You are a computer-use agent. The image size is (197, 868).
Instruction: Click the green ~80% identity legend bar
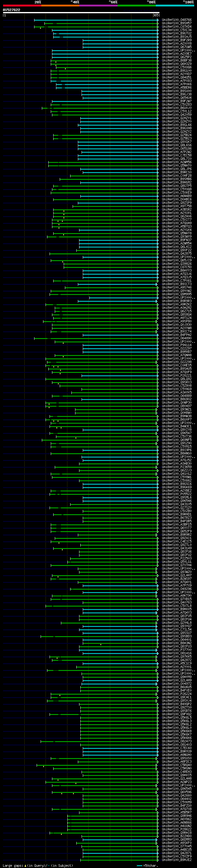point(137,6)
